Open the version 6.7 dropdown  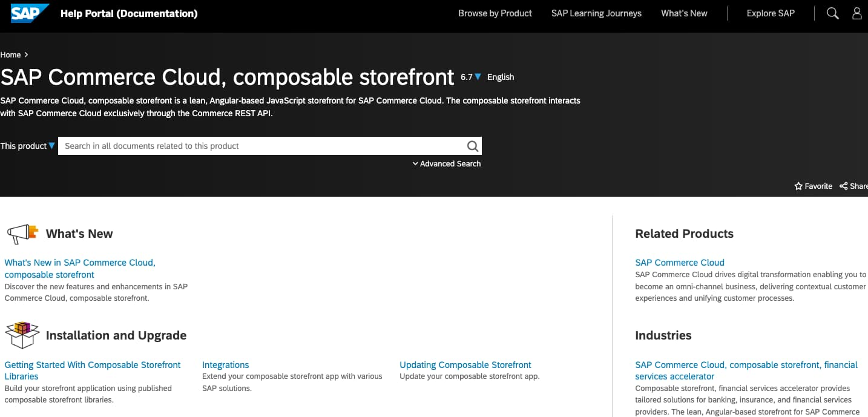(471, 77)
